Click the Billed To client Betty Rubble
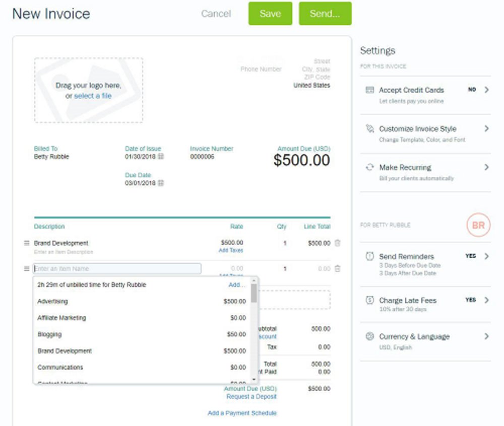 tap(51, 157)
